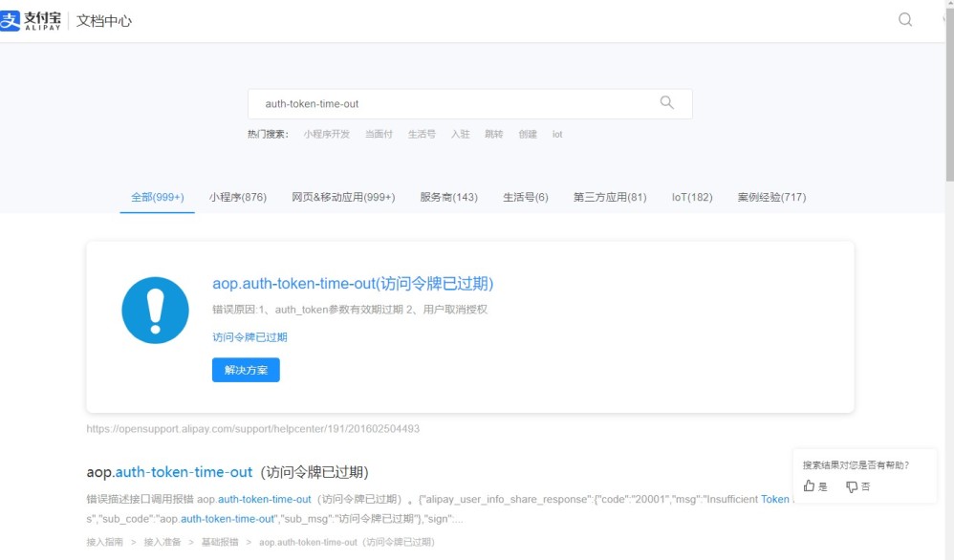Select hot search term 创建
The height and width of the screenshot is (560, 954).
(528, 135)
